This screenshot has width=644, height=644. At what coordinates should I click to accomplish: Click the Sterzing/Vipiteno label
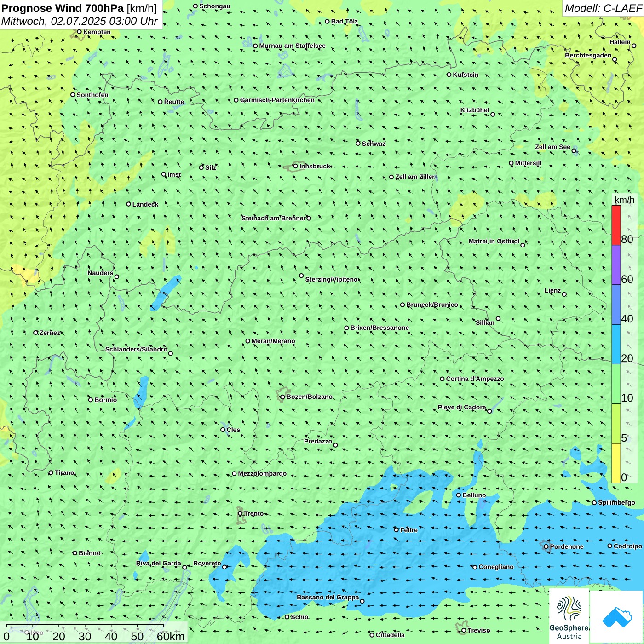pyautogui.click(x=331, y=279)
